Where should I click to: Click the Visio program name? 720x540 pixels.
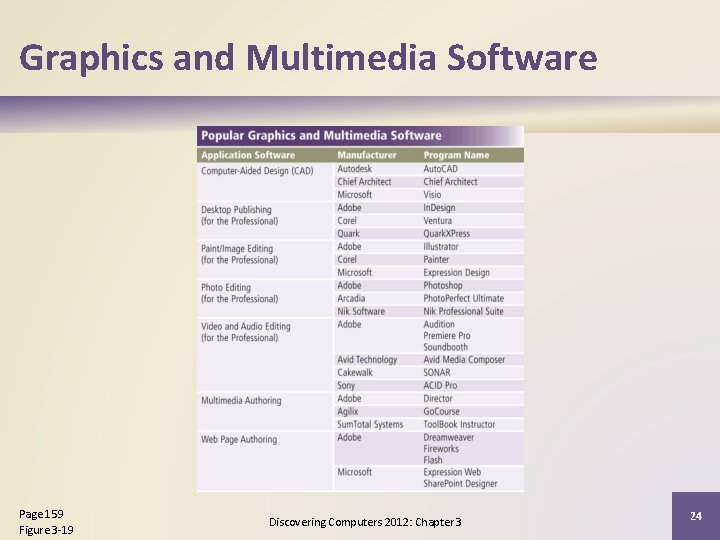pyautogui.click(x=432, y=195)
